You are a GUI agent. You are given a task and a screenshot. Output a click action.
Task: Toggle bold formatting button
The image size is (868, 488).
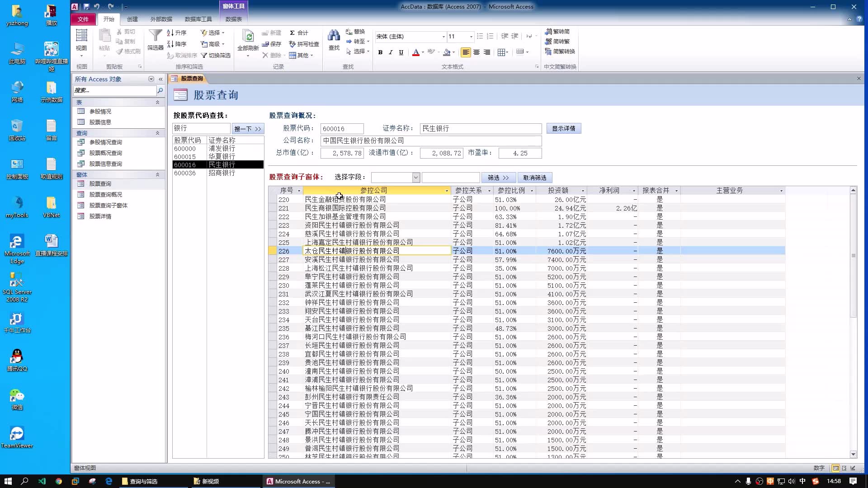coord(380,52)
